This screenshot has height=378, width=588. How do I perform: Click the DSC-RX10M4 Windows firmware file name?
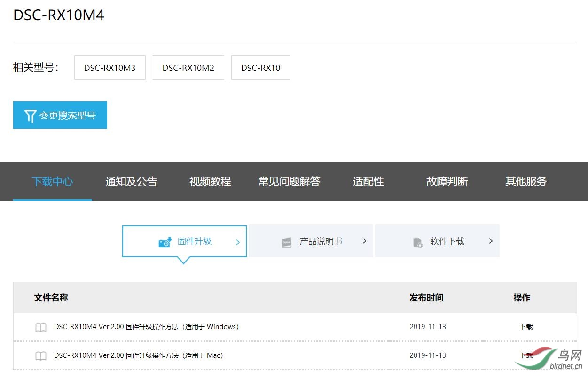146,327
